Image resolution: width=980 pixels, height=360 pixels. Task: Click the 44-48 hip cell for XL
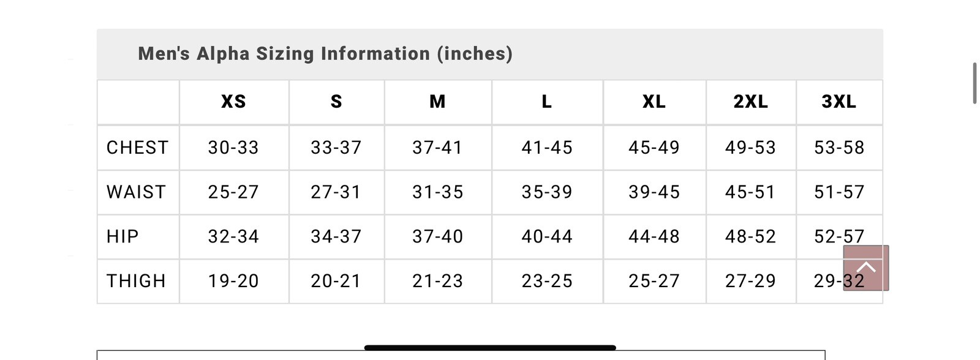pos(654,236)
